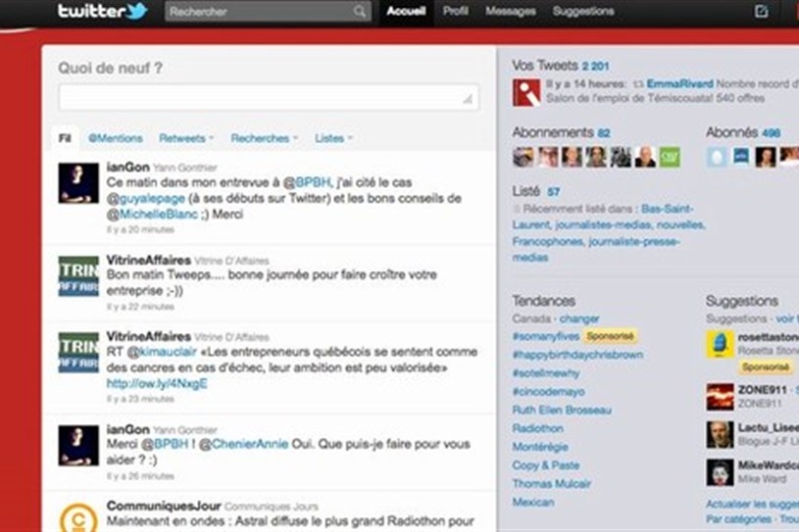799x532 pixels.
Task: Click the Listé count 57
Action: (553, 192)
